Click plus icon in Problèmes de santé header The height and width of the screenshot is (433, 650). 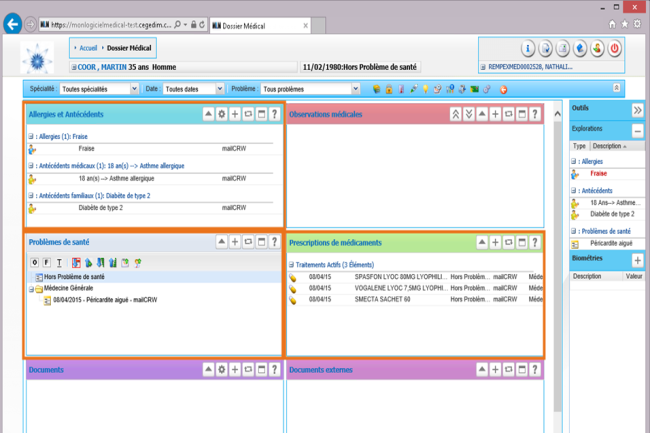point(235,242)
